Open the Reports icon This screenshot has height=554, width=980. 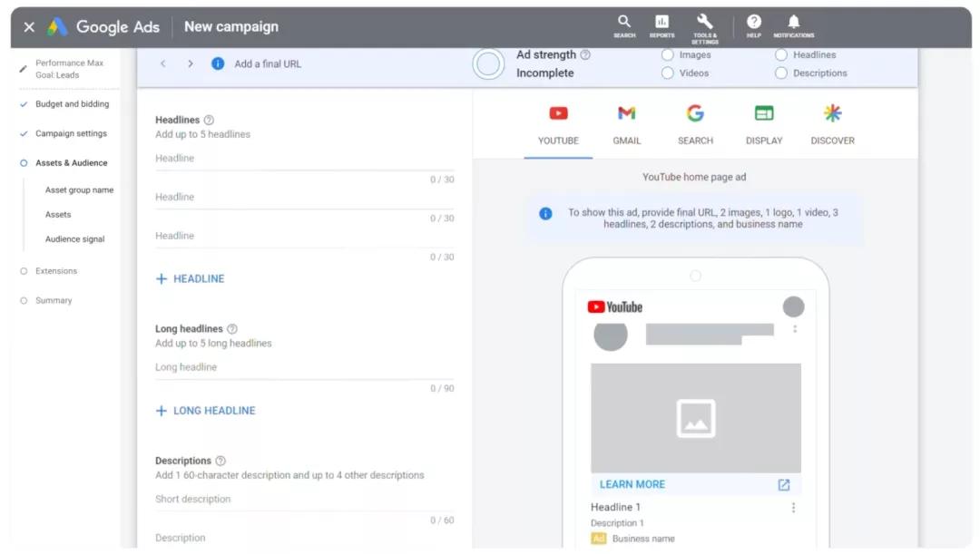point(661,26)
